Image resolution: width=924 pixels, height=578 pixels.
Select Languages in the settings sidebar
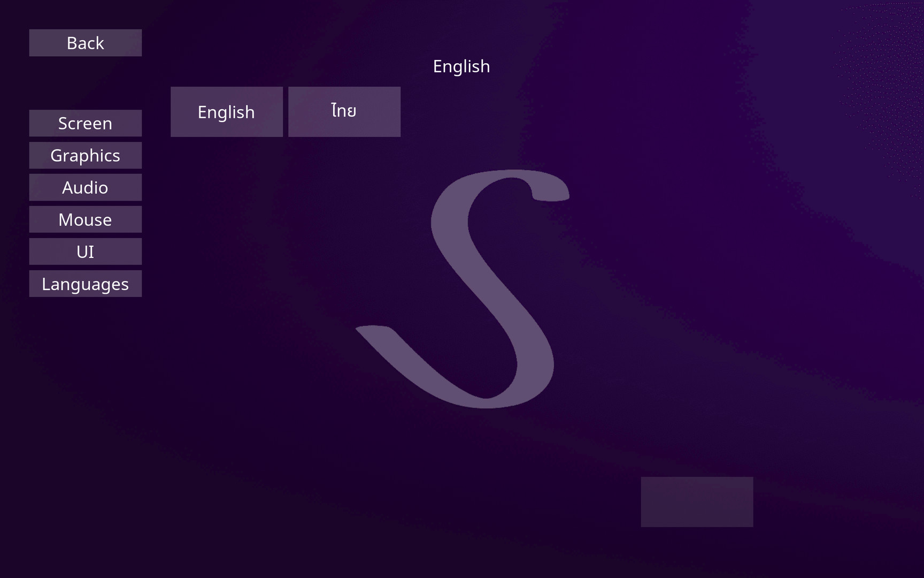point(86,284)
